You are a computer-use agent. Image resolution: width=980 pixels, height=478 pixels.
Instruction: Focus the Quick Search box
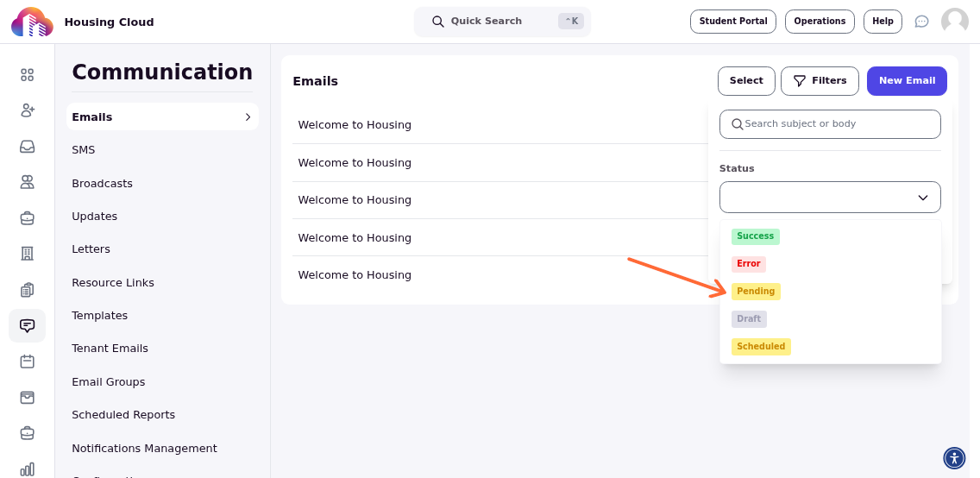[502, 22]
